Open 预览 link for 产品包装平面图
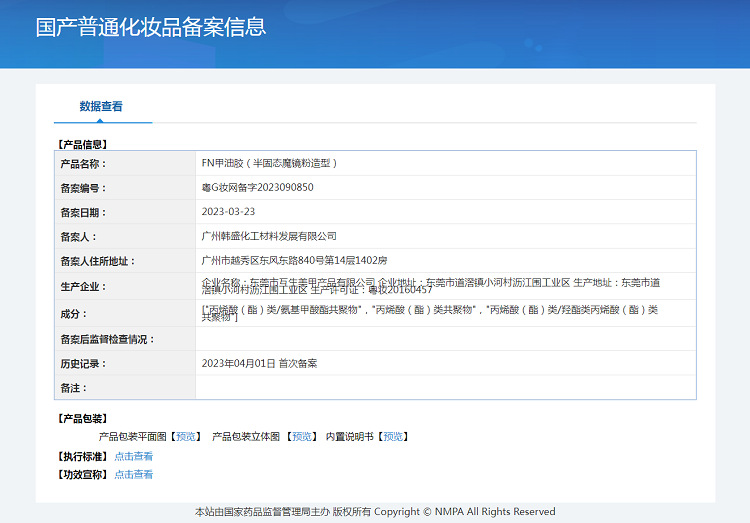Image resolution: width=750 pixels, height=523 pixels. point(186,436)
